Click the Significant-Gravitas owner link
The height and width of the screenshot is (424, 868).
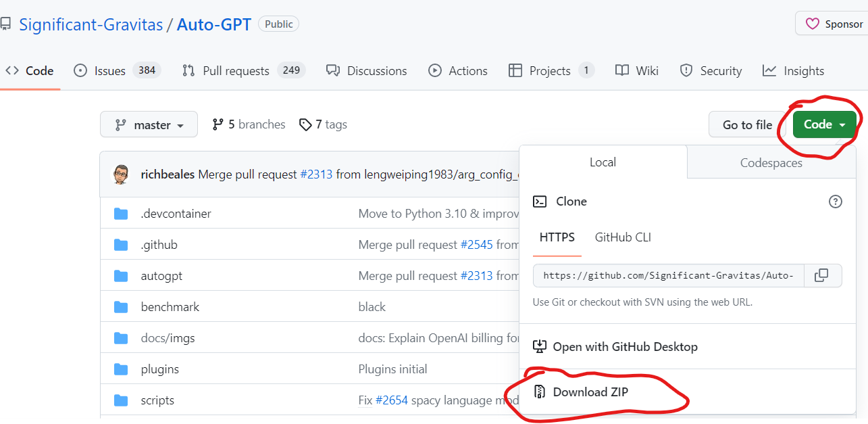(x=91, y=25)
